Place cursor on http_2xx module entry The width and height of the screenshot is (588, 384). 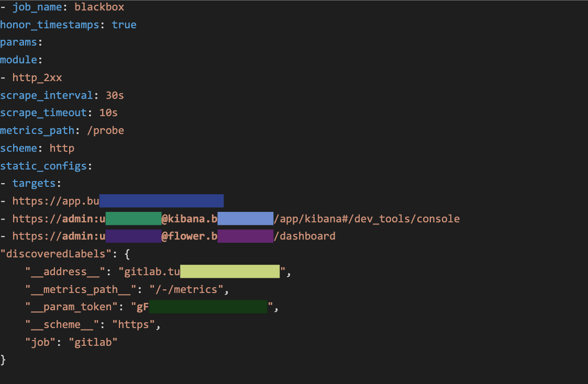pyautogui.click(x=37, y=78)
